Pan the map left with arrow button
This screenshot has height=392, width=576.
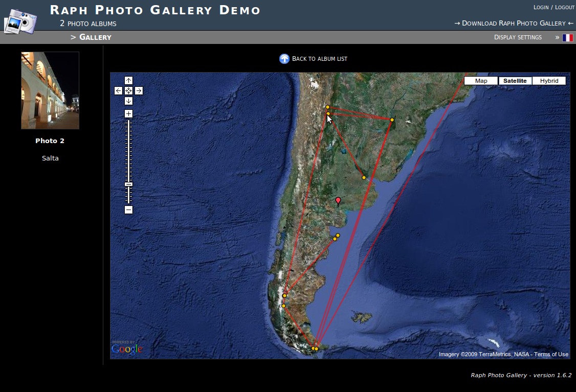tap(118, 90)
